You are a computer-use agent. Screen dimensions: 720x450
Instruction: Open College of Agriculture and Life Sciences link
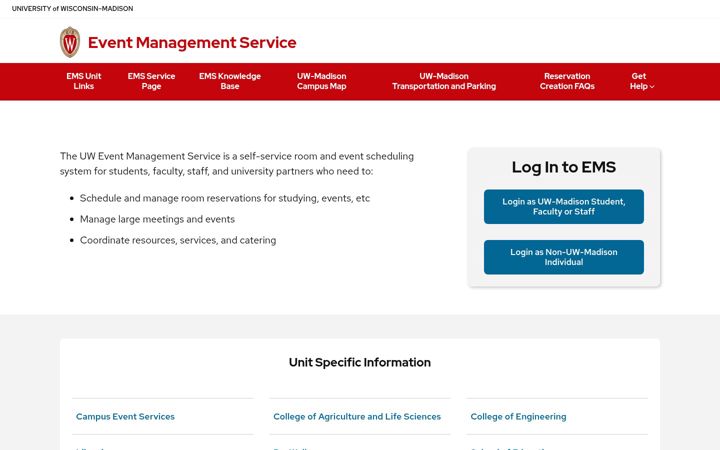pyautogui.click(x=357, y=416)
